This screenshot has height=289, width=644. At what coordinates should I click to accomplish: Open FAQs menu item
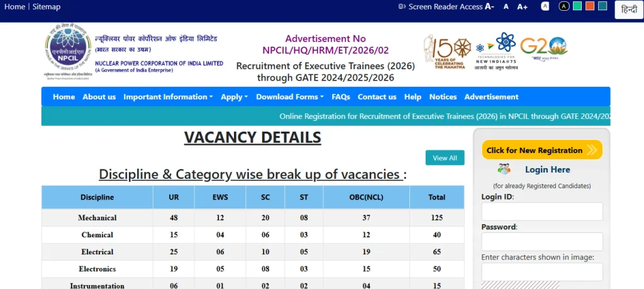click(341, 97)
